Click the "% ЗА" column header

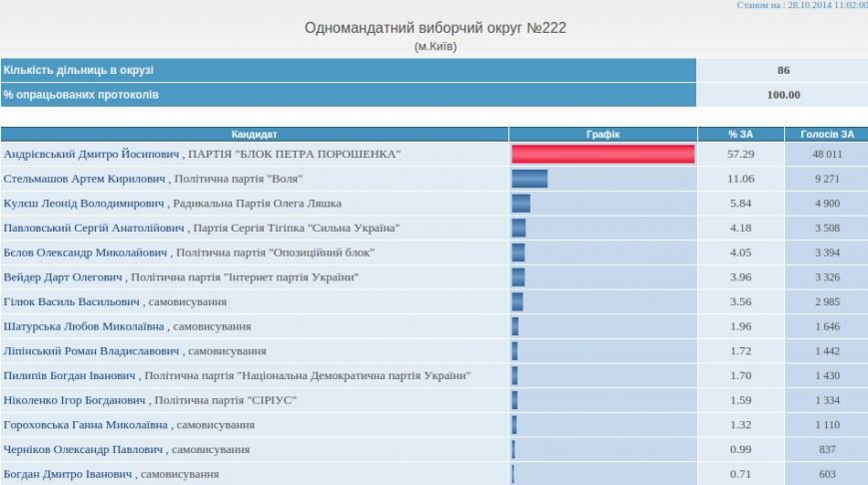(x=741, y=134)
